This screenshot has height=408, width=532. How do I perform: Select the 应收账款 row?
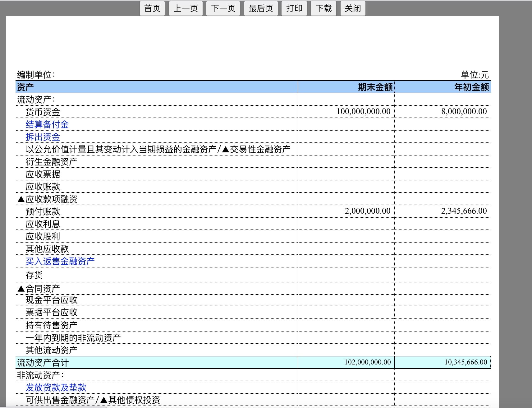(x=253, y=187)
